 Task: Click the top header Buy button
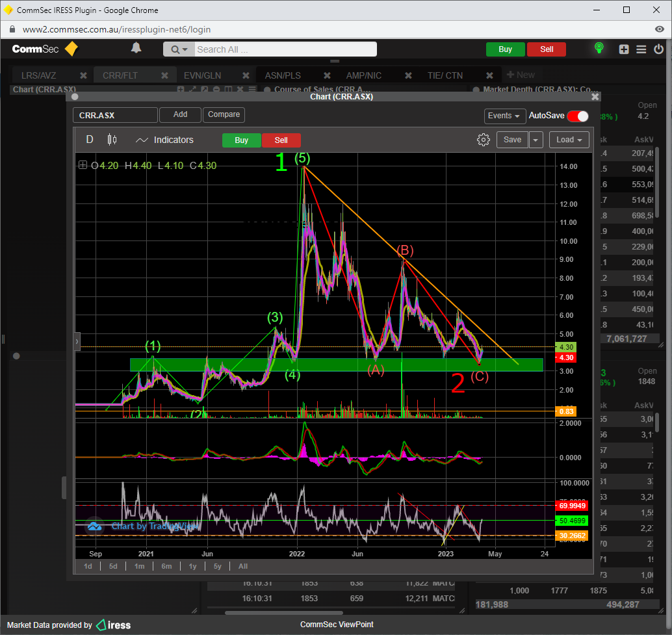tap(505, 49)
